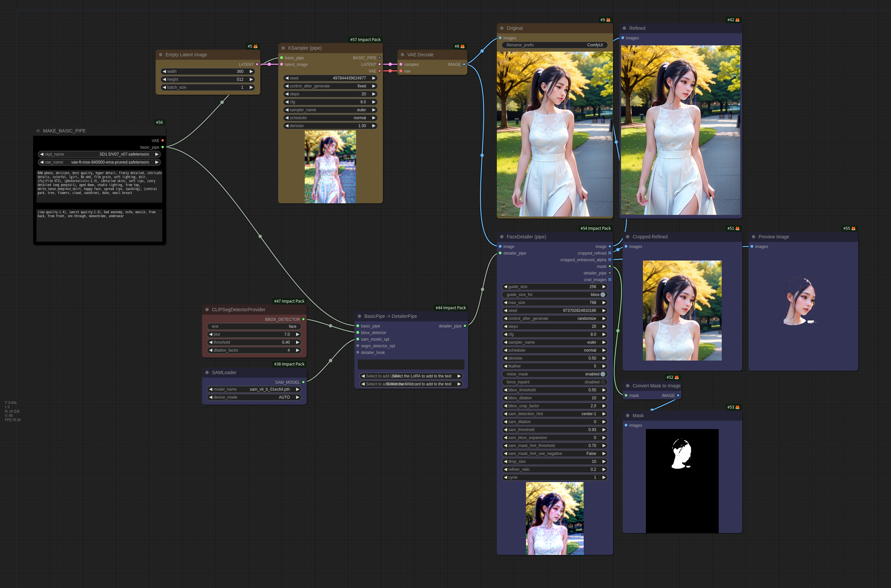Open the SAMLoader model_name dropdown

254,389
